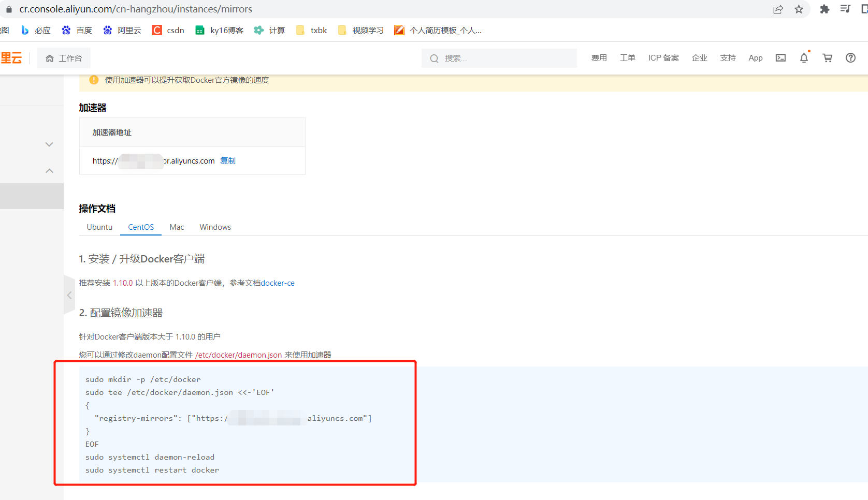Click the 'registry-mirrors' config line
The height and width of the screenshot is (500, 868).
[x=233, y=418]
